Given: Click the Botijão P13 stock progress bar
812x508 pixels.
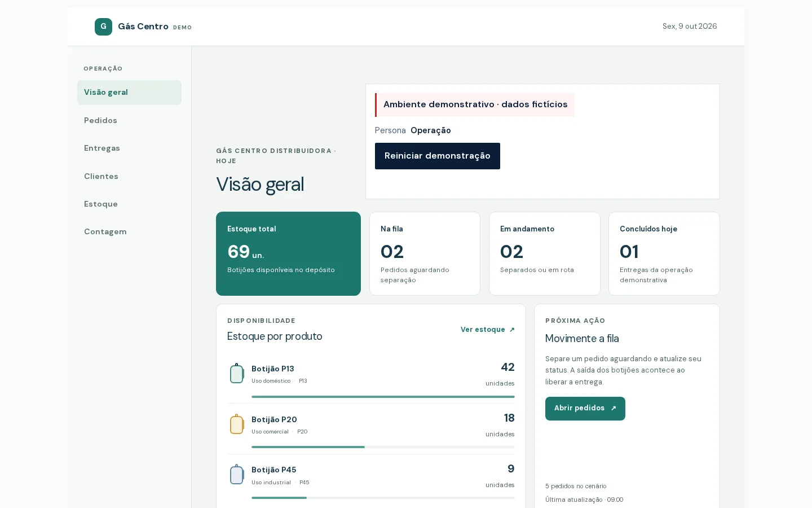Looking at the screenshot, I should 383,397.
